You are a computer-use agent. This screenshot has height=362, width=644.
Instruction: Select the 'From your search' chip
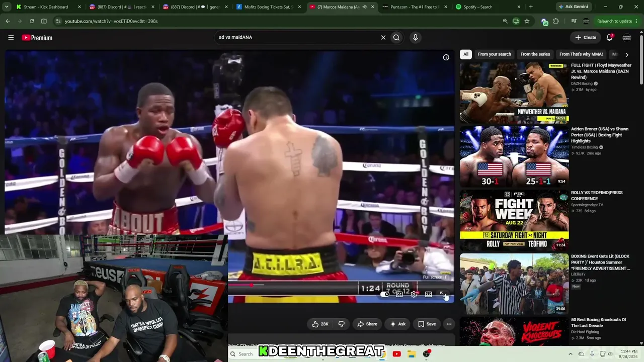(494, 54)
